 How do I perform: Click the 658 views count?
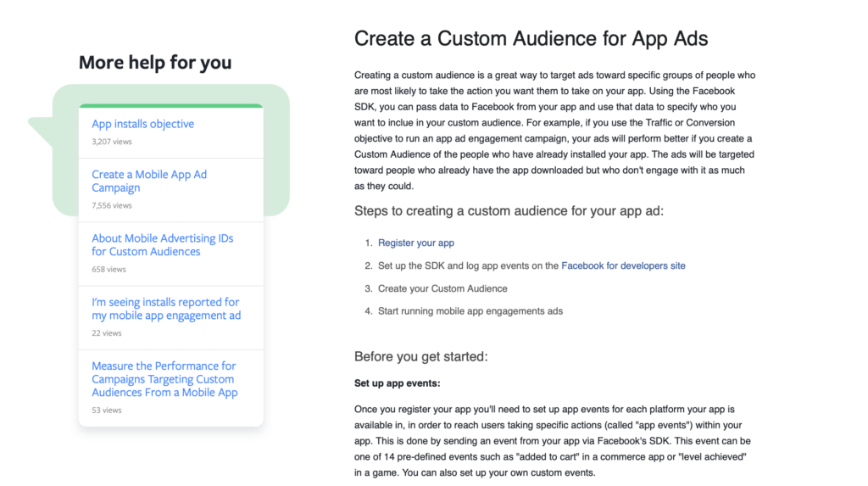(108, 269)
